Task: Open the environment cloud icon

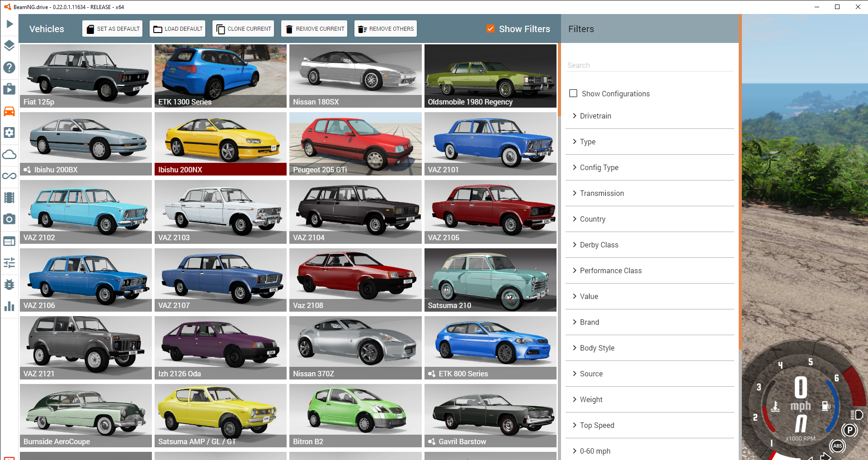Action: pos(9,154)
